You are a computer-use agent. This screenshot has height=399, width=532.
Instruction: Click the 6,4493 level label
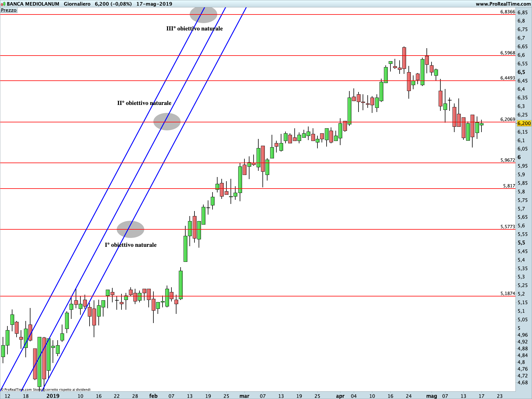coord(507,78)
